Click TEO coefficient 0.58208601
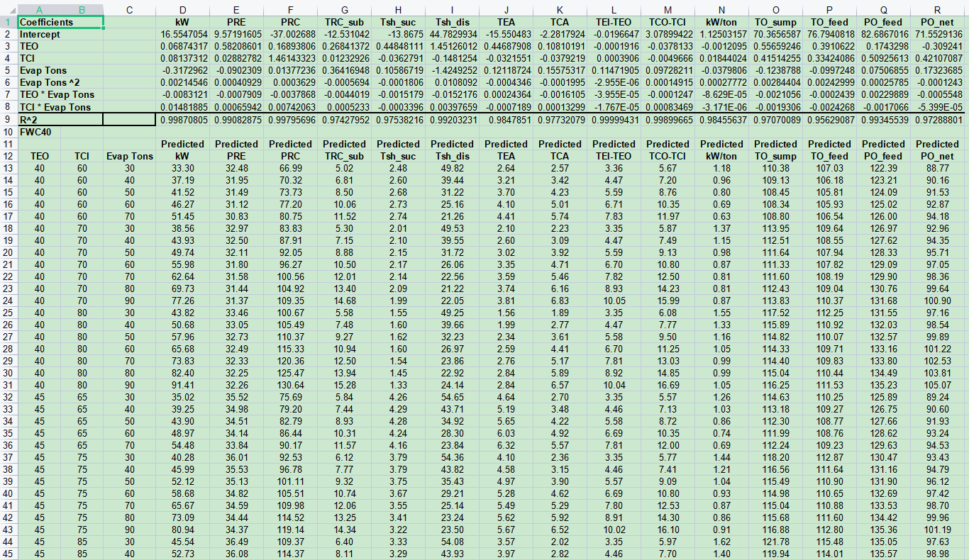 coord(236,46)
